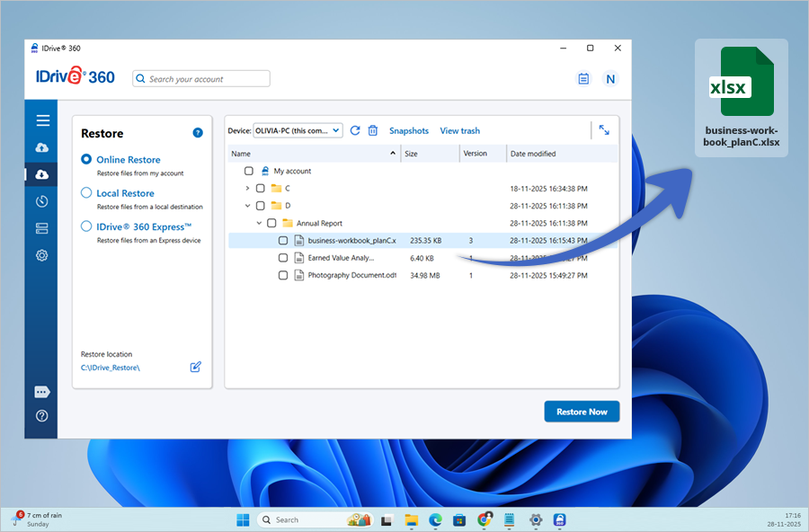Click the View trash link

459,131
